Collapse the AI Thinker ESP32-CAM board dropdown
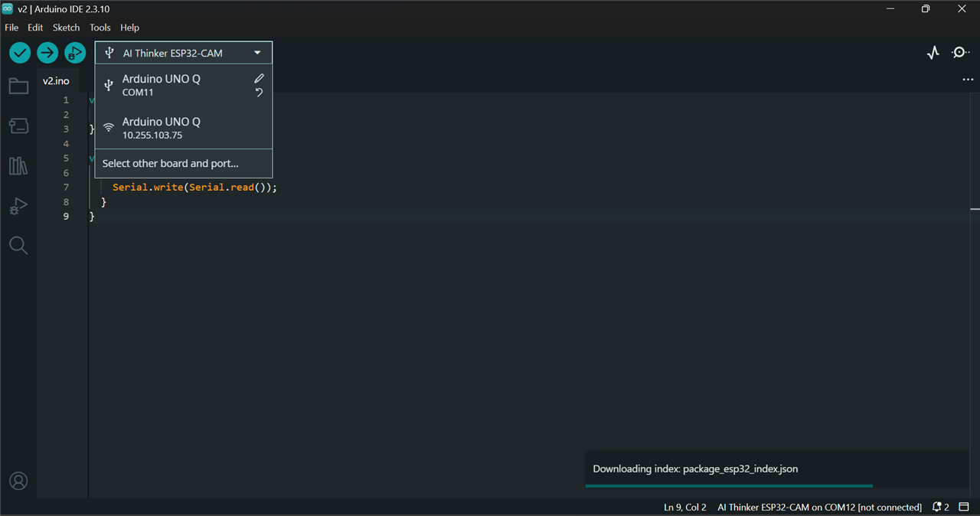This screenshot has width=980, height=516. tap(184, 53)
